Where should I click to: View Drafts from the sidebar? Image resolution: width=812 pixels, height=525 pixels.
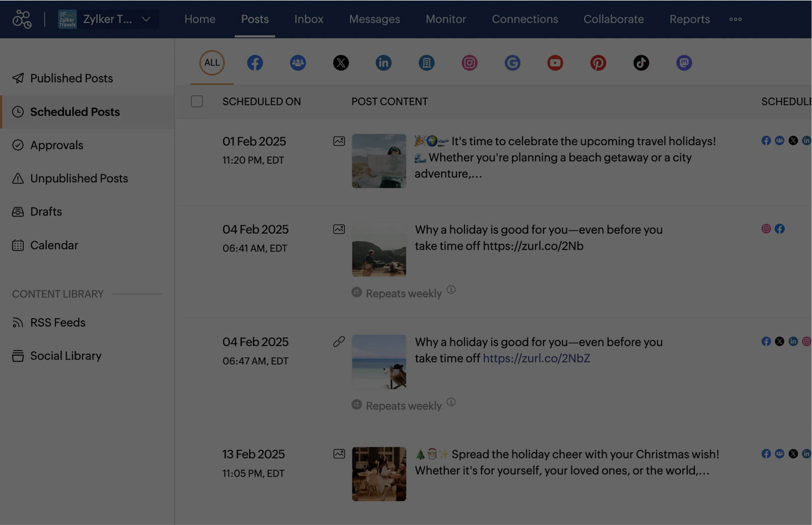coord(46,211)
